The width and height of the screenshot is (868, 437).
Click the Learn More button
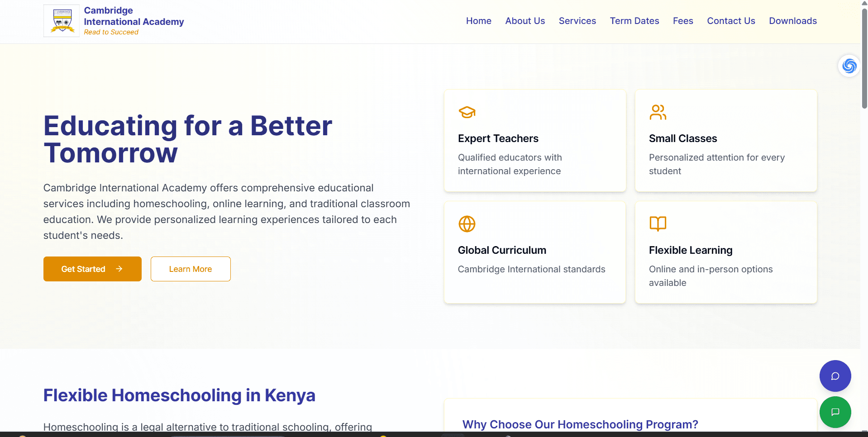[x=191, y=269]
